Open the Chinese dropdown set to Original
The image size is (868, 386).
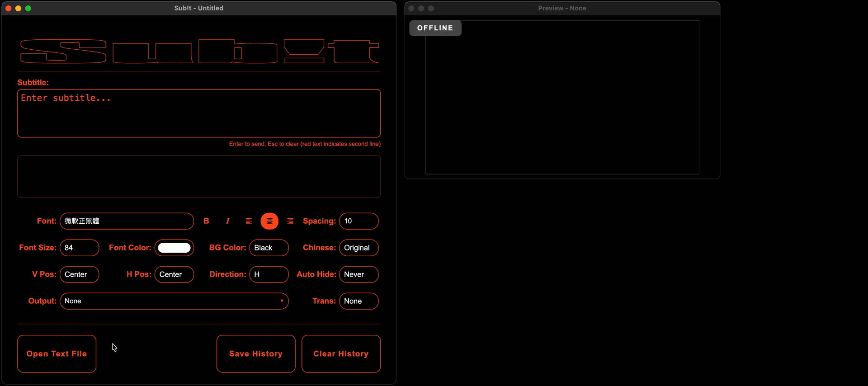coord(359,248)
